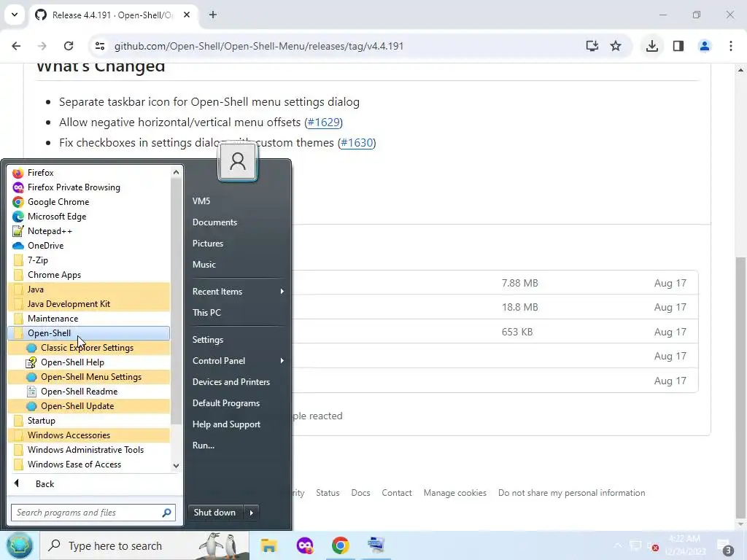The width and height of the screenshot is (747, 560).
Task: Switch to Chrome on taskbar
Action: pyautogui.click(x=340, y=545)
